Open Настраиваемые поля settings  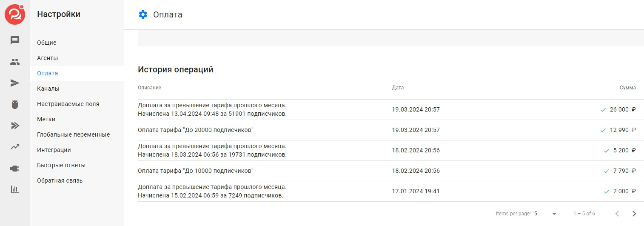tap(68, 104)
